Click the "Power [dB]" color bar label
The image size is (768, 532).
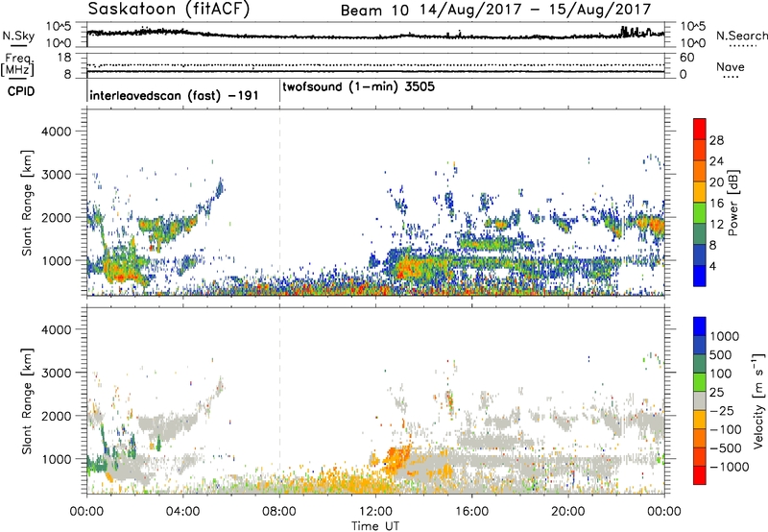(x=732, y=203)
